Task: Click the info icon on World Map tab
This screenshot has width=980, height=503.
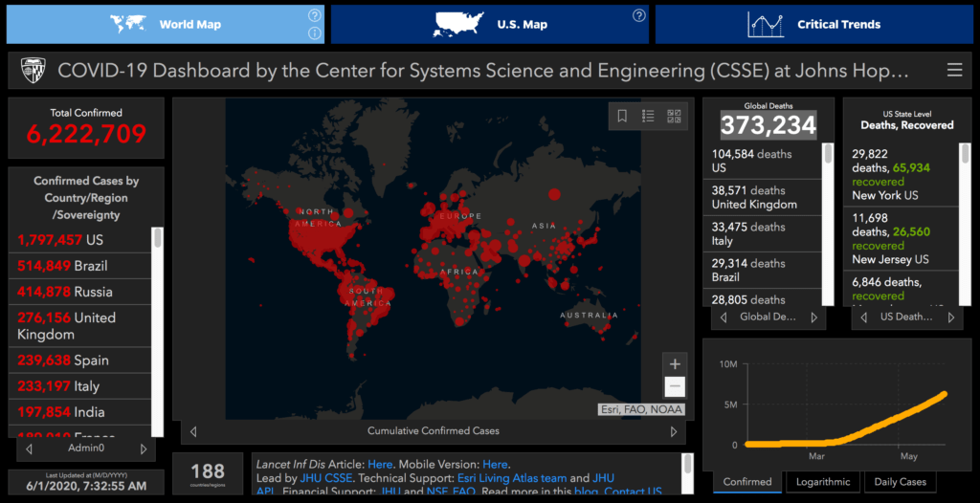Action: tap(314, 34)
